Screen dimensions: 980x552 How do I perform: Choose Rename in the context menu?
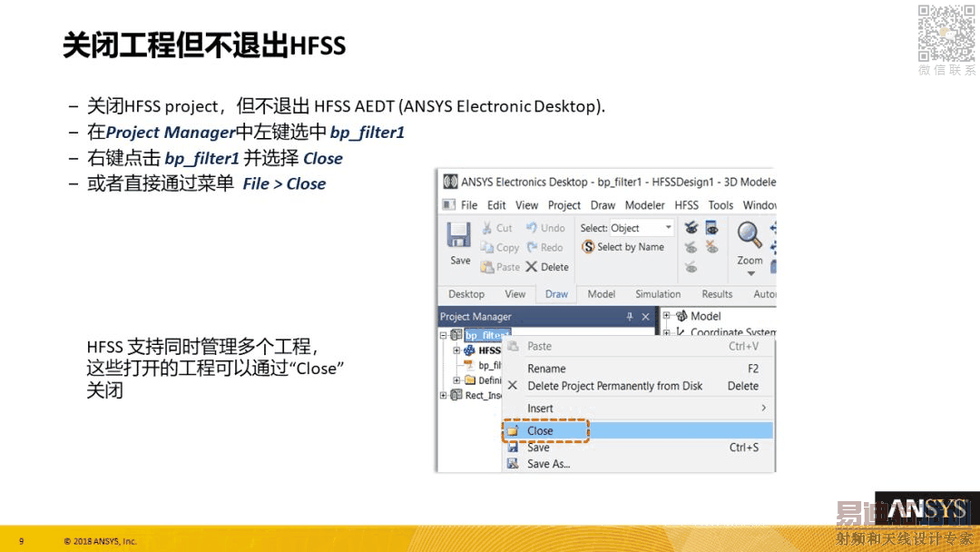(x=638, y=369)
